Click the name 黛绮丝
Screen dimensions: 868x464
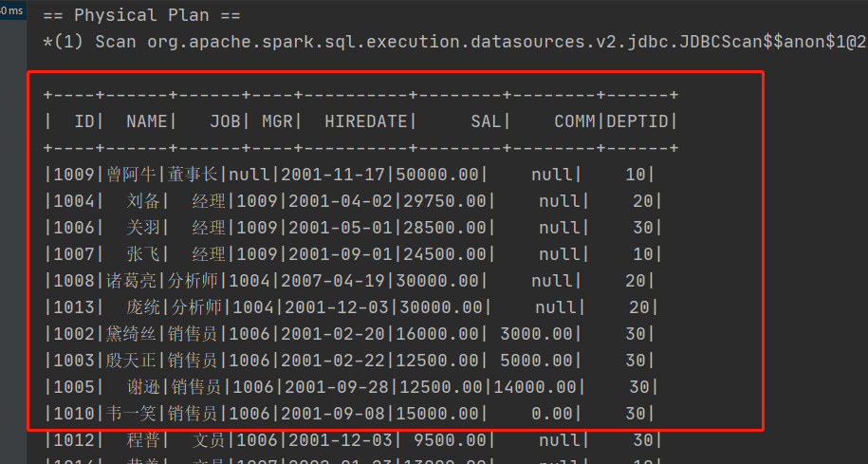131,334
